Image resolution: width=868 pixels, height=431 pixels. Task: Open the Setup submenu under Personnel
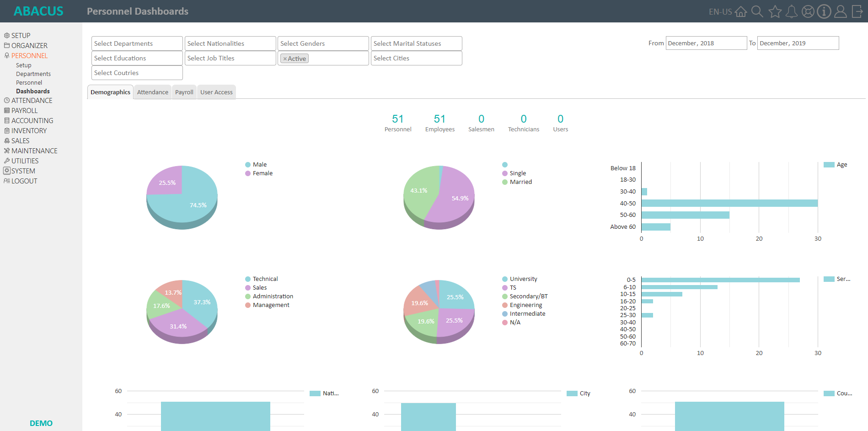coord(24,65)
